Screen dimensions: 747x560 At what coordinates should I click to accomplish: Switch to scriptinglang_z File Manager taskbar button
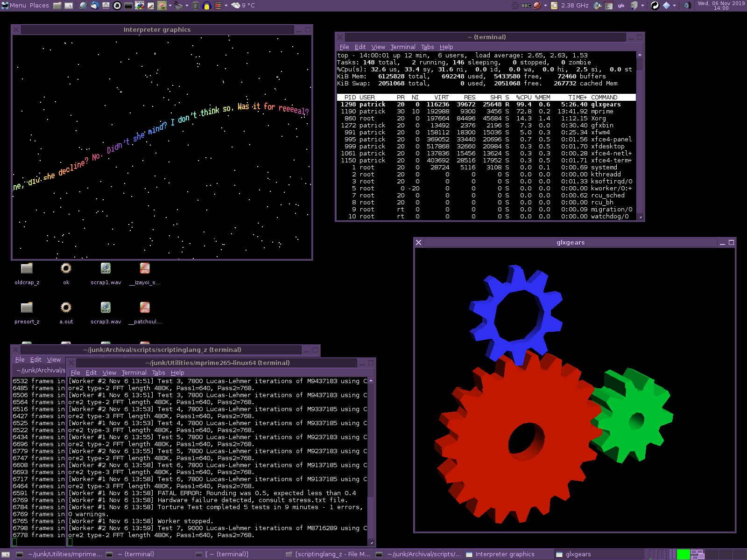coord(329,554)
